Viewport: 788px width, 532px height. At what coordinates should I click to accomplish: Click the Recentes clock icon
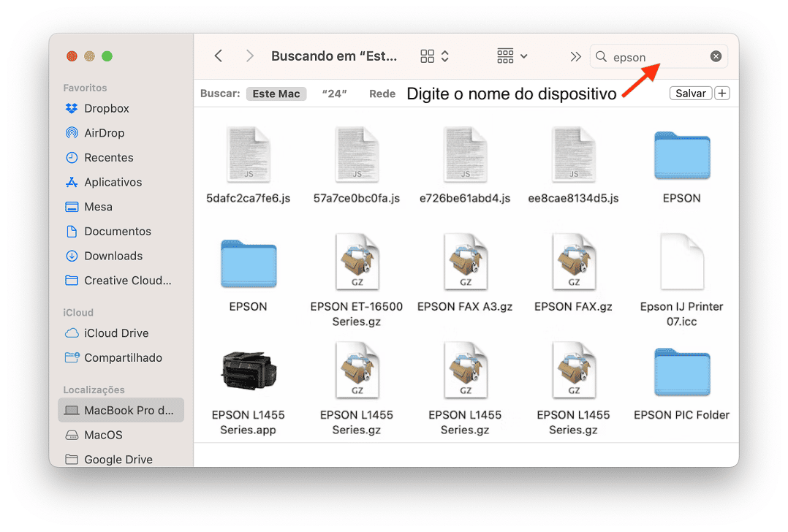pyautogui.click(x=72, y=158)
